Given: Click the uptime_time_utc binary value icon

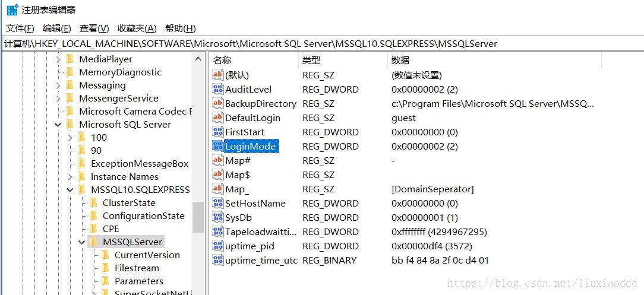Looking at the screenshot, I should tap(217, 260).
